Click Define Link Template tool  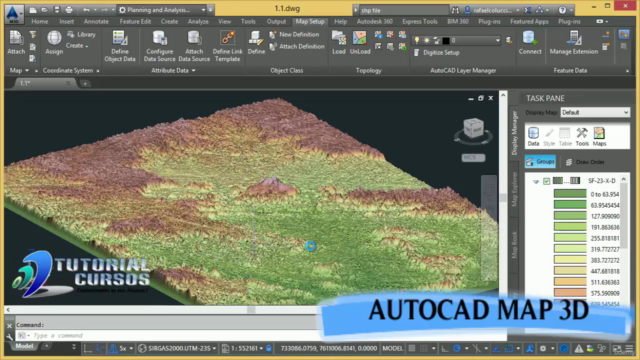pyautogui.click(x=228, y=46)
